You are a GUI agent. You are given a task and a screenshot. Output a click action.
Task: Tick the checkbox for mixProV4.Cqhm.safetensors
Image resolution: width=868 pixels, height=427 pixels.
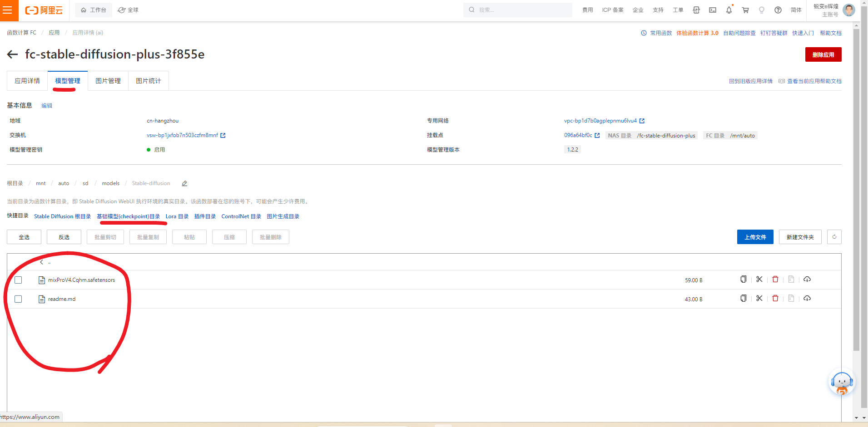18,280
